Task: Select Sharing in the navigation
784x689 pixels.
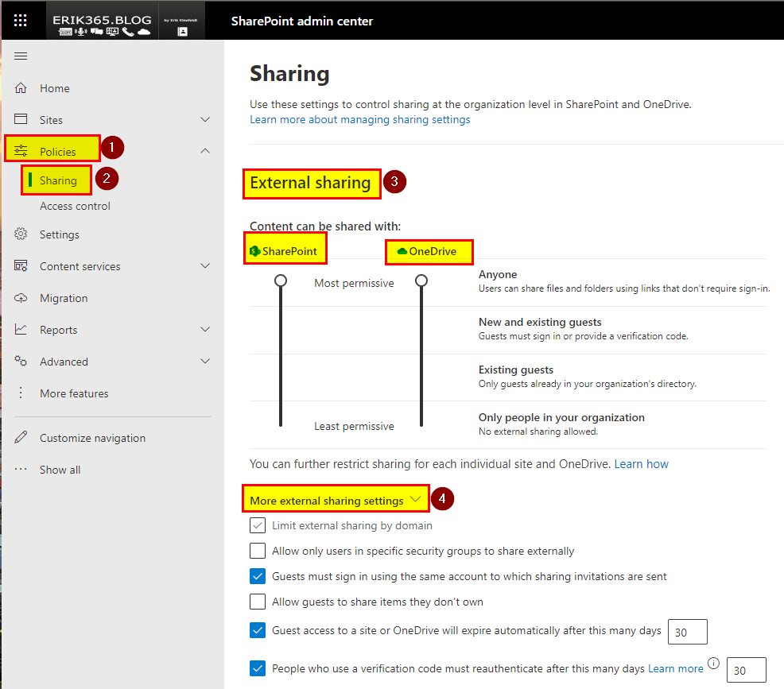Action: [x=58, y=180]
